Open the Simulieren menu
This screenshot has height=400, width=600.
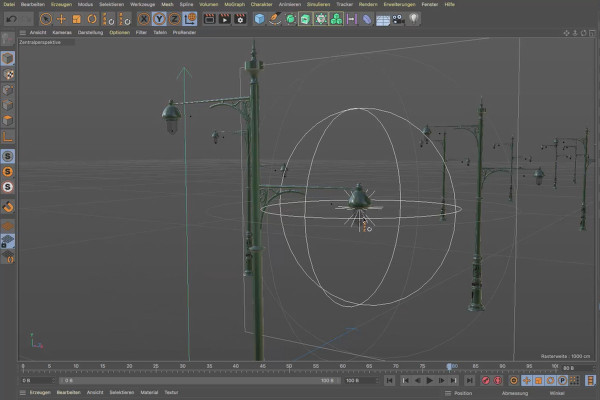[318, 4]
